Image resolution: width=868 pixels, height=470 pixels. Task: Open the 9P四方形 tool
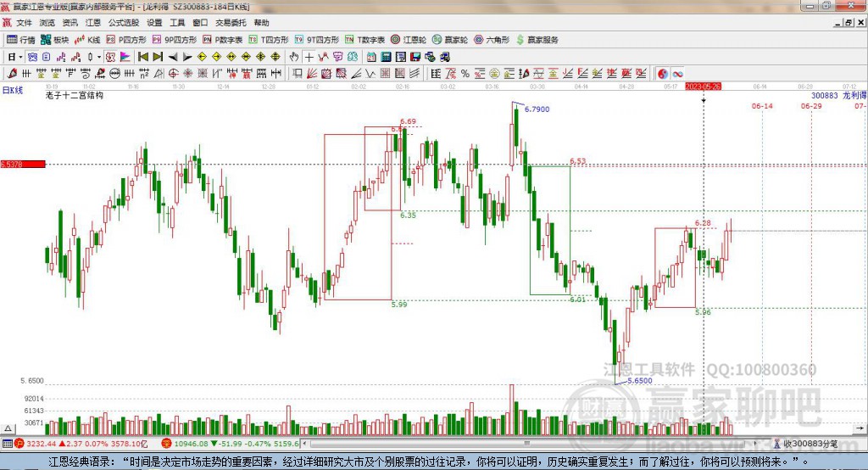[175, 40]
